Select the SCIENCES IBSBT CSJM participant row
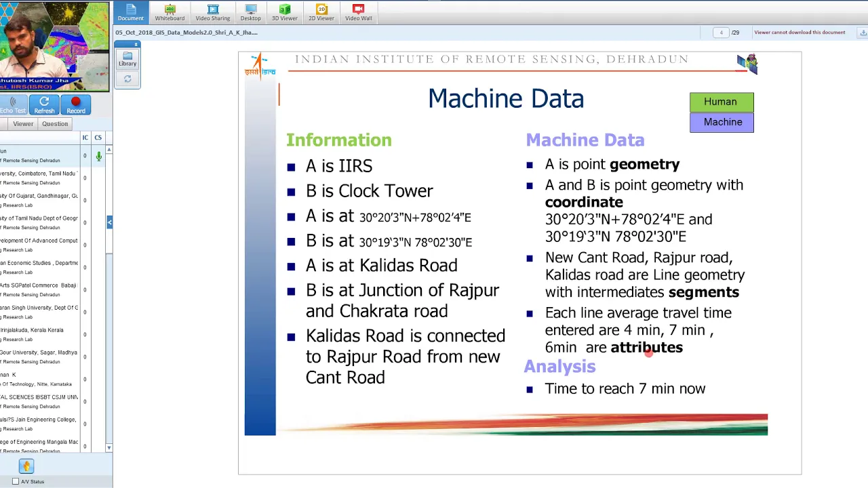This screenshot has height=488, width=868. click(x=39, y=402)
